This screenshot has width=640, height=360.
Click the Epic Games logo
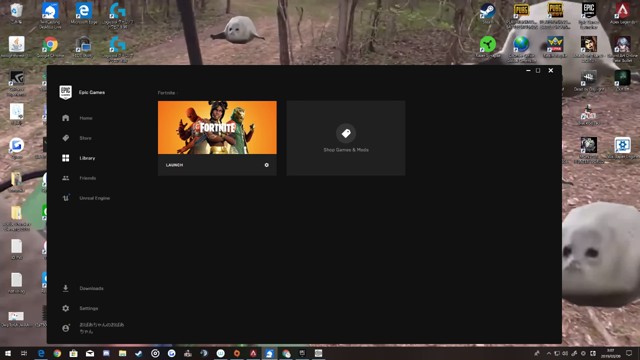(66, 92)
